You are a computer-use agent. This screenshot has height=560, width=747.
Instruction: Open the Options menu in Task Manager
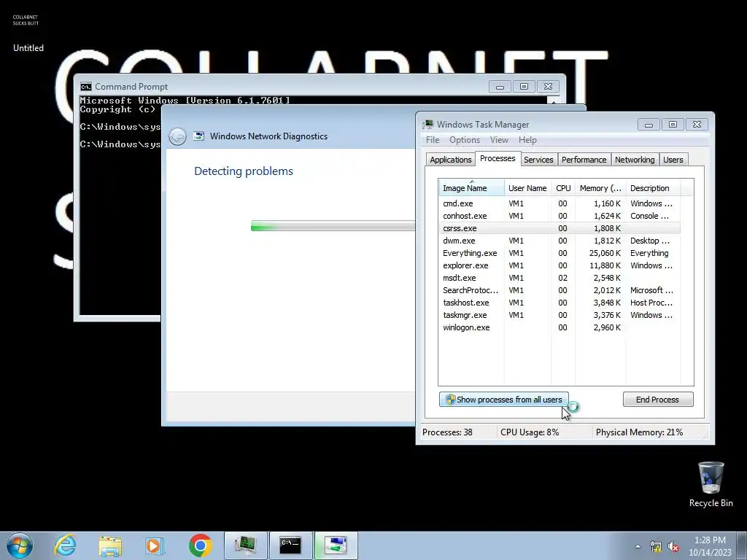point(465,140)
